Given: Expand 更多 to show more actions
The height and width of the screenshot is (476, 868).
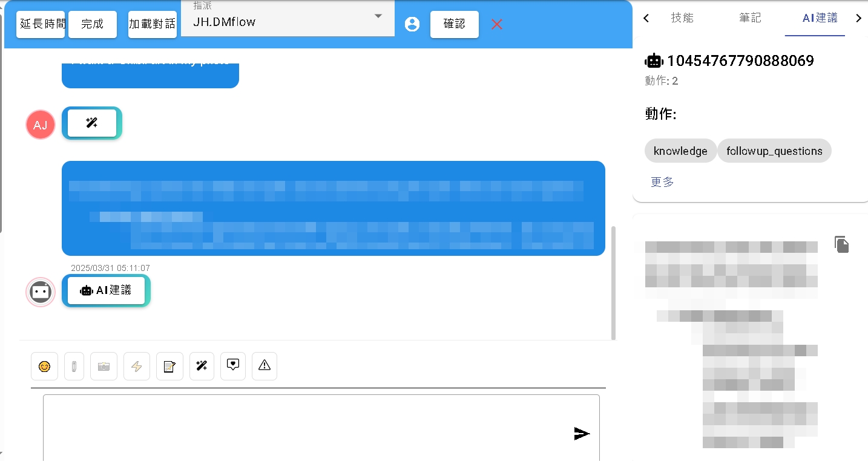Looking at the screenshot, I should point(662,182).
